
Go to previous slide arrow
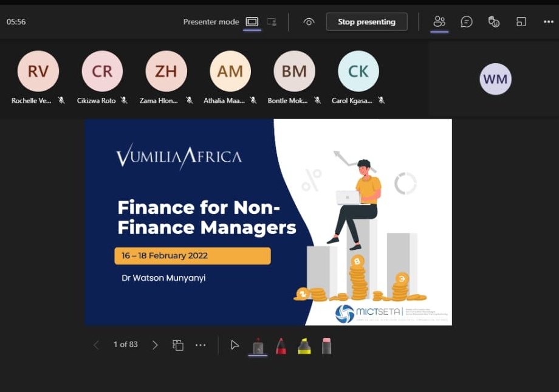96,345
